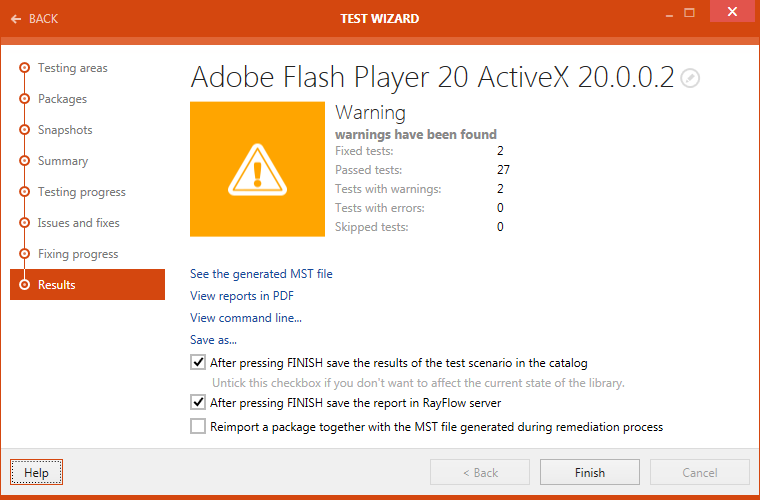
Task: Maximize the Test Wizard window
Action: [689, 13]
